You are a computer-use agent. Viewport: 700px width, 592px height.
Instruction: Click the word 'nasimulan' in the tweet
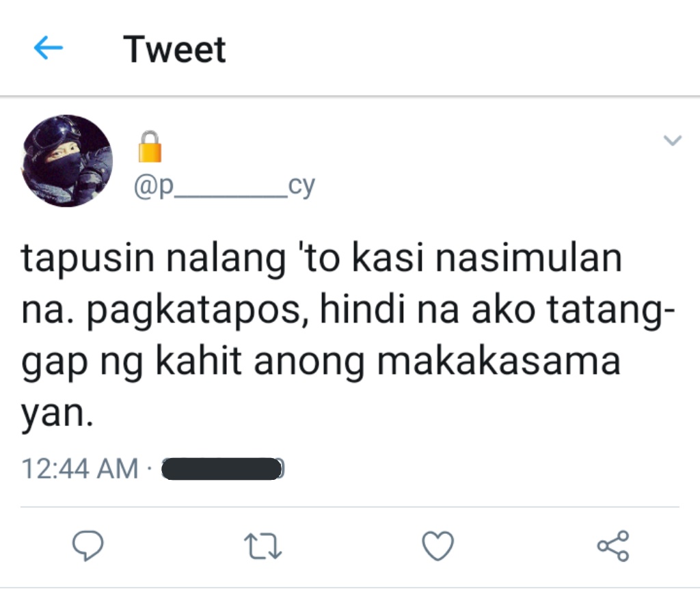click(x=528, y=258)
